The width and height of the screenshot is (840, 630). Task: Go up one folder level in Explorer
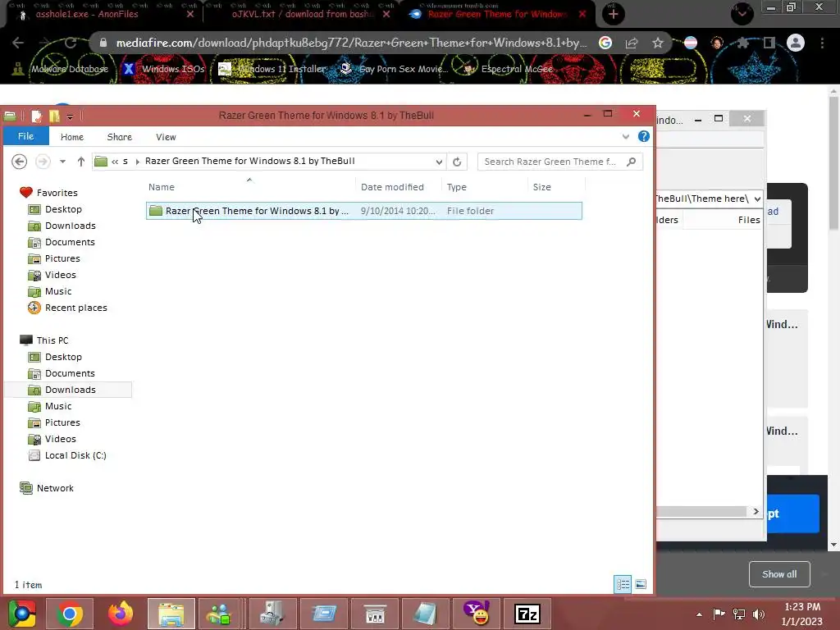[x=81, y=162]
